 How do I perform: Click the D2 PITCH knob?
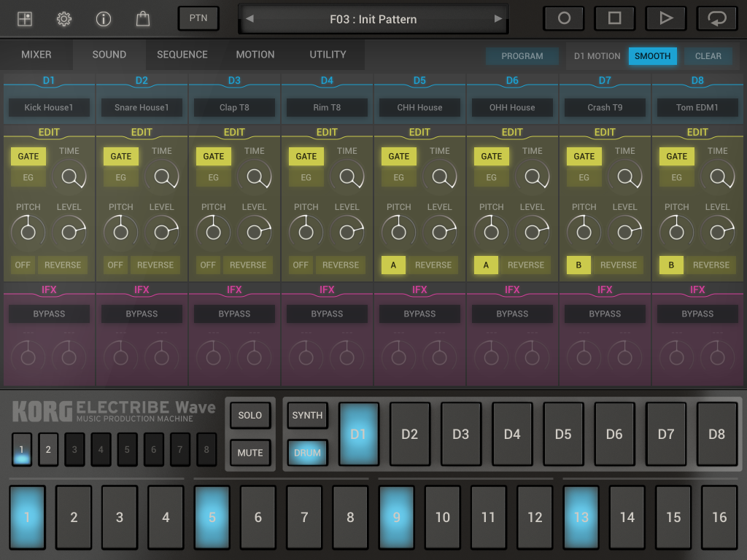[x=121, y=232]
